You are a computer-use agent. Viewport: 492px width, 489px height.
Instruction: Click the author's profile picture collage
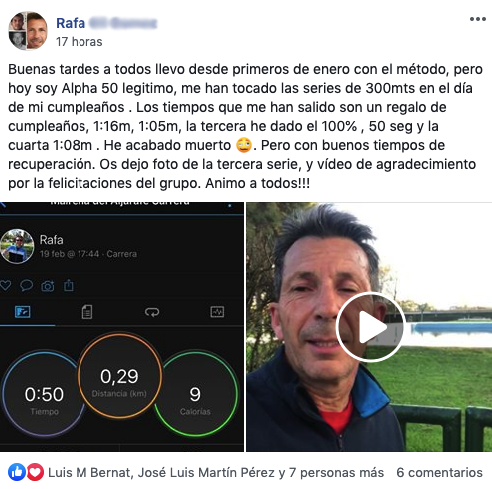pos(28,31)
